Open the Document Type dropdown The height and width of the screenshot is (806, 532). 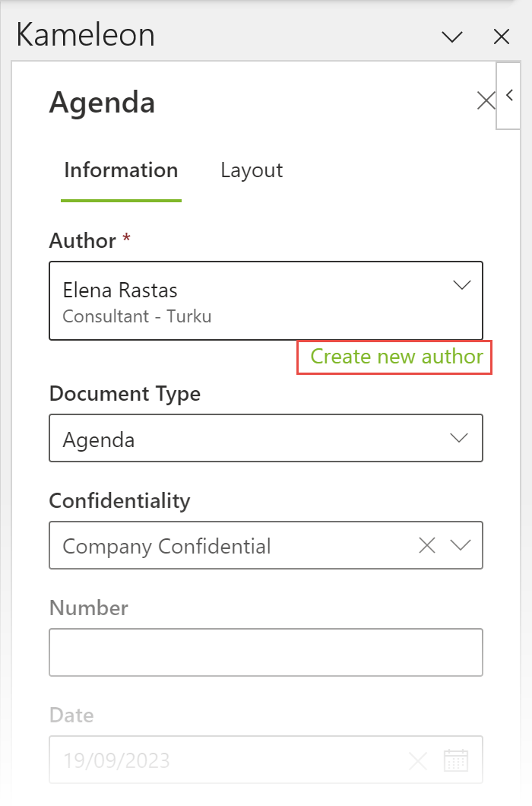pos(251,439)
